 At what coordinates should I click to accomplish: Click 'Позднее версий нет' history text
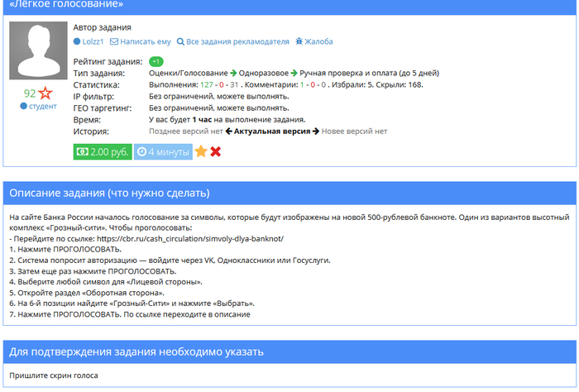(186, 131)
